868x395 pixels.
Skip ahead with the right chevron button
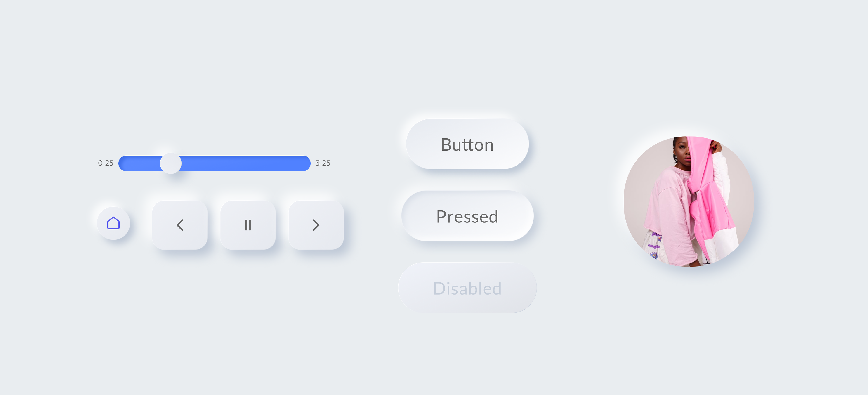pos(316,225)
